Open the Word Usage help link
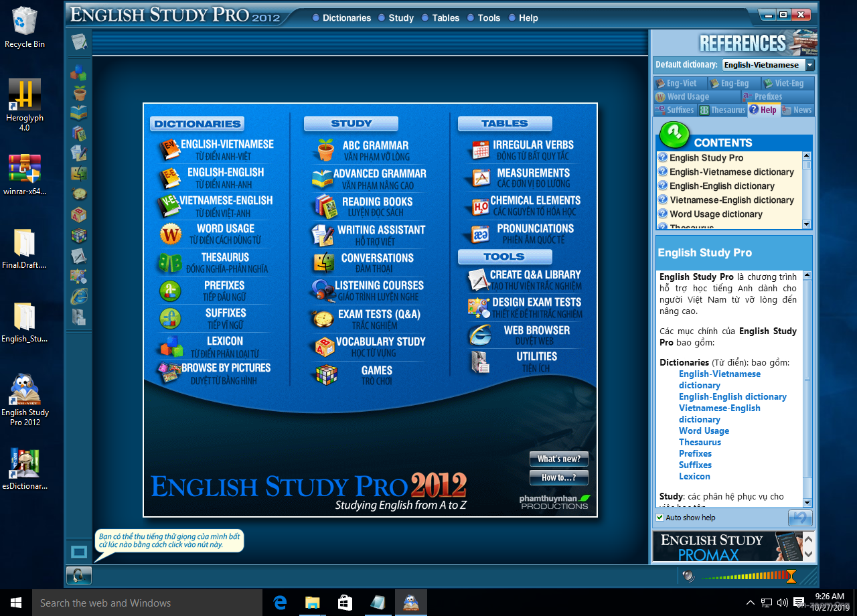The height and width of the screenshot is (616, 857). pyautogui.click(x=704, y=431)
